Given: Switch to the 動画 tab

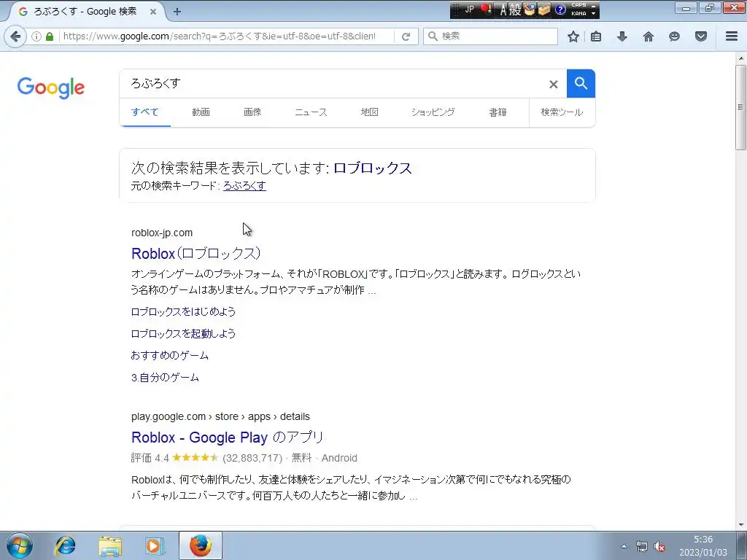Looking at the screenshot, I should [201, 112].
